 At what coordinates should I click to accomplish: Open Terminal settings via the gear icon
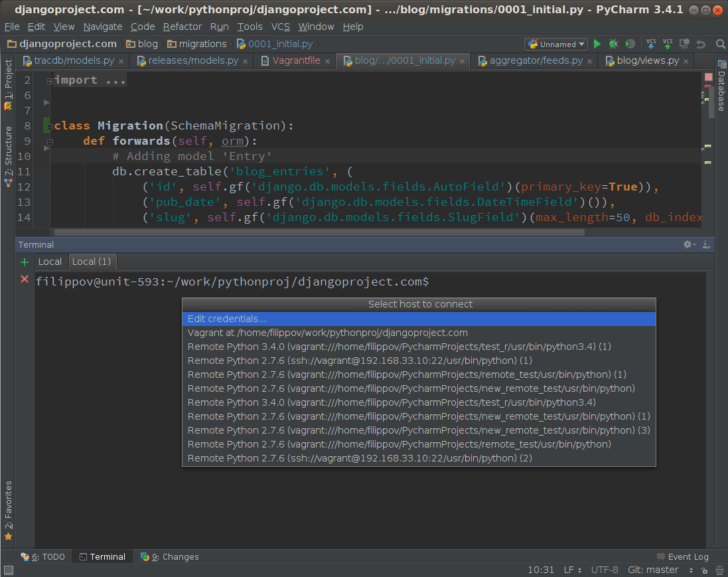tap(688, 244)
